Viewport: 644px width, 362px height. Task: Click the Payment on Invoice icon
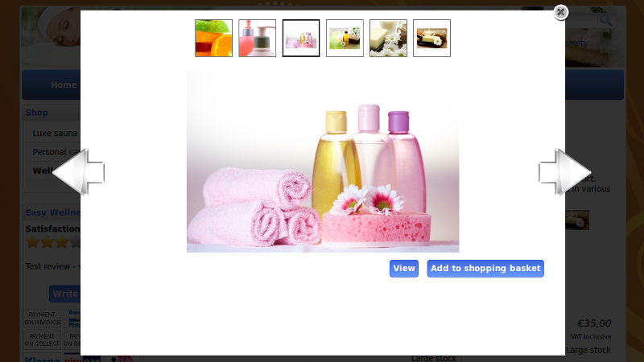tap(43, 319)
